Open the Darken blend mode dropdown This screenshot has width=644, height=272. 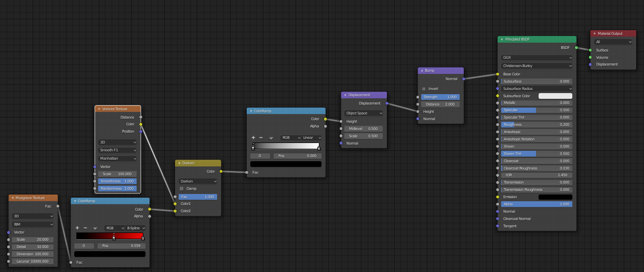tap(198, 181)
